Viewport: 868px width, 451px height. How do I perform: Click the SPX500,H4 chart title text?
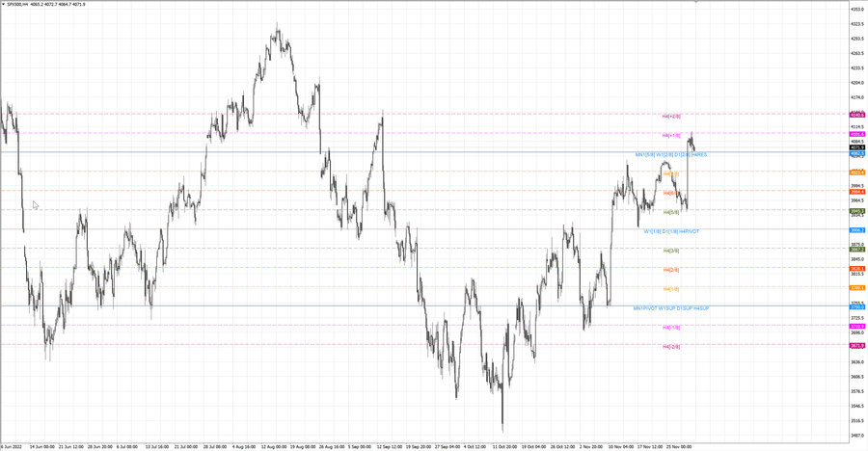pyautogui.click(x=19, y=5)
